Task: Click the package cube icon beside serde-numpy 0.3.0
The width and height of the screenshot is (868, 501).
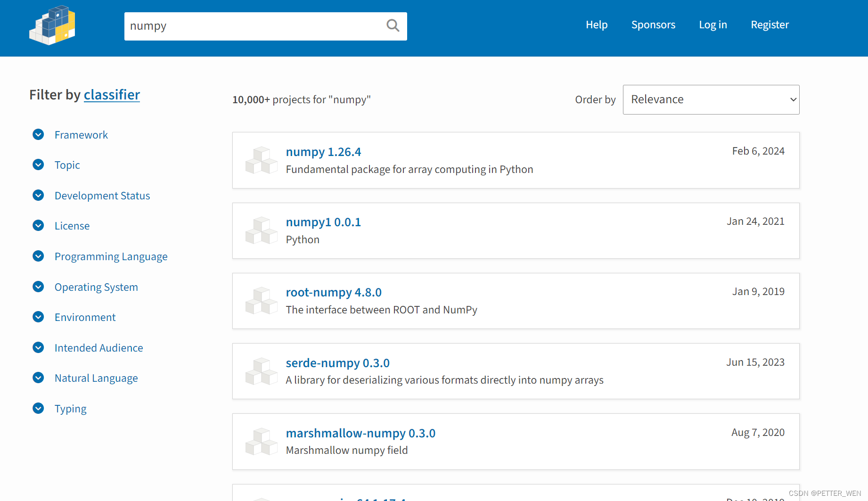Action: pos(262,371)
